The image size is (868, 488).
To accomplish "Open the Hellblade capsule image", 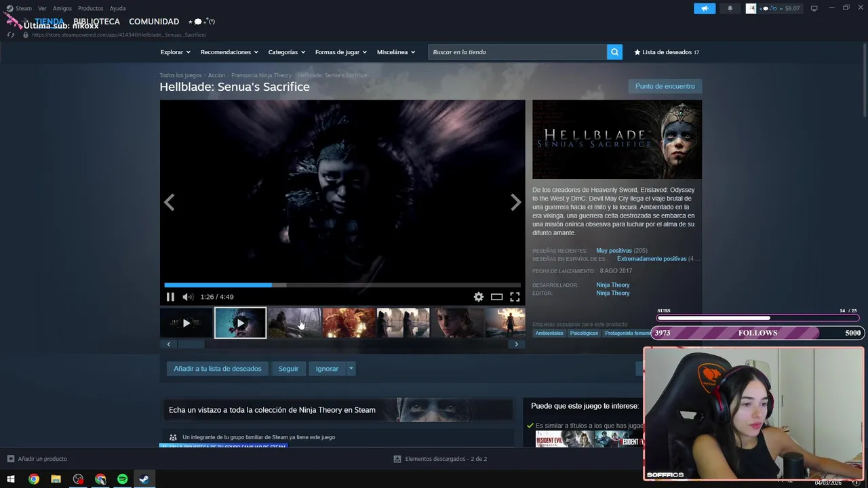I will [617, 140].
